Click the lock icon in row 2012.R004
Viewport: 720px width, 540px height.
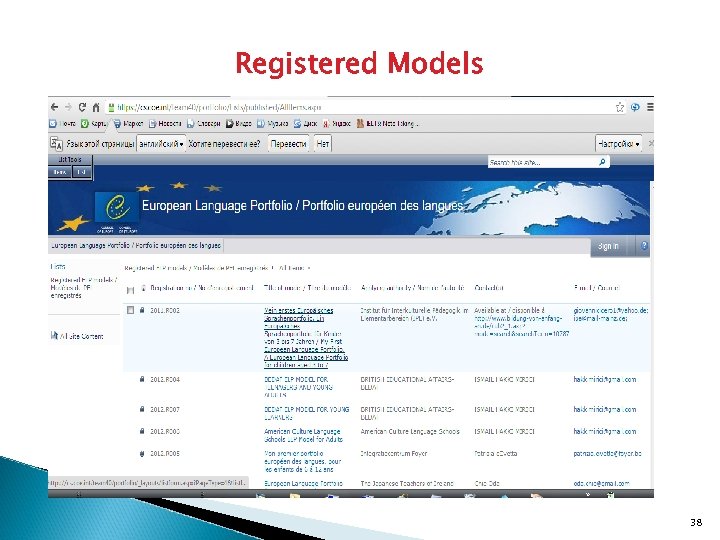142,379
